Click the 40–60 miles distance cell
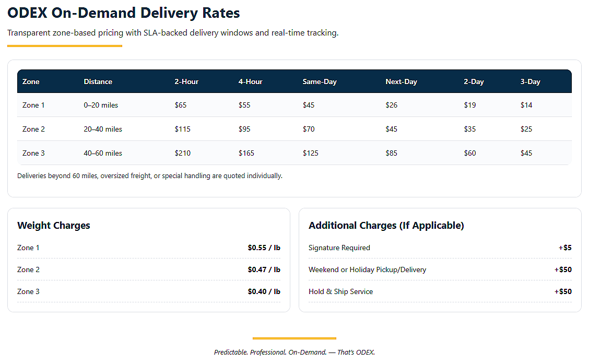589x364 pixels. (x=103, y=153)
